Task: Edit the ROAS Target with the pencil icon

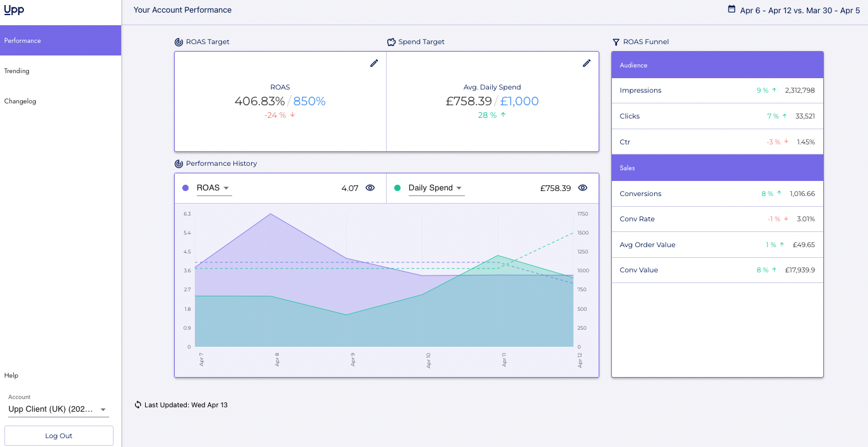Action: click(x=373, y=63)
